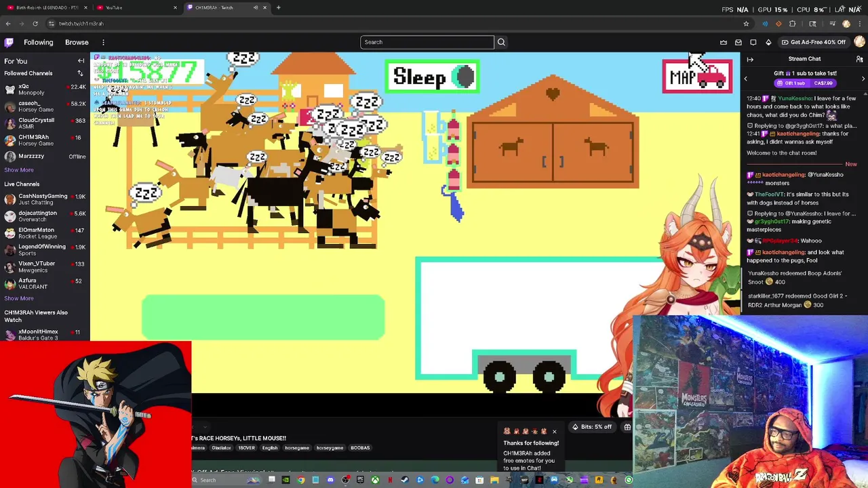Viewport: 868px width, 488px height.
Task: Click the horseygame stream tag
Action: (x=330, y=448)
